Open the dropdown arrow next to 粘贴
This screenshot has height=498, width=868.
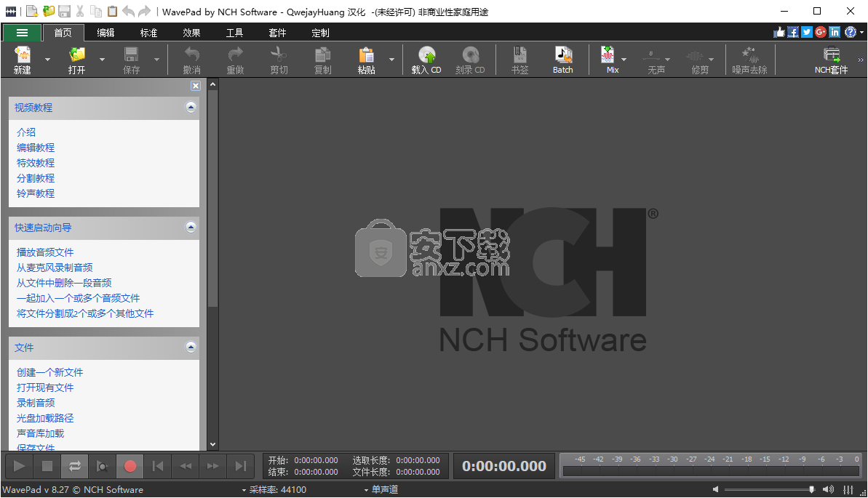[392, 60]
